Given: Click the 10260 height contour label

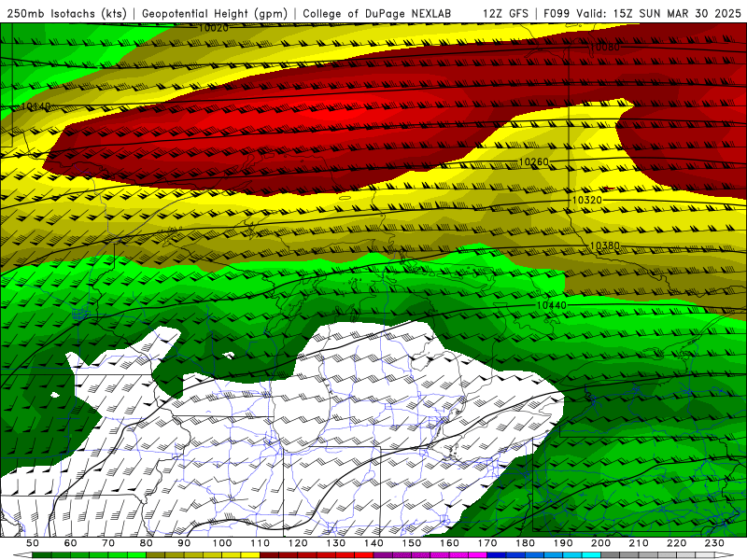Looking at the screenshot, I should pos(534,161).
